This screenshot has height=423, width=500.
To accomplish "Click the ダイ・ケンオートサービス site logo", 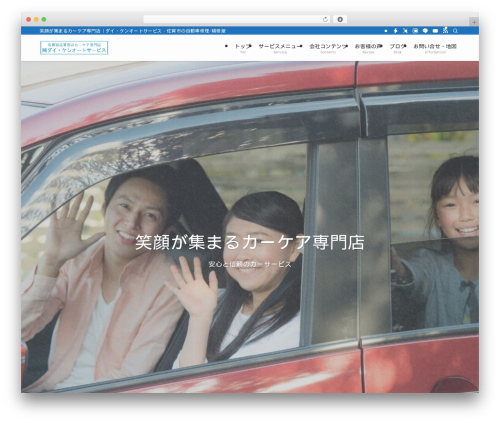I will tap(74, 48).
